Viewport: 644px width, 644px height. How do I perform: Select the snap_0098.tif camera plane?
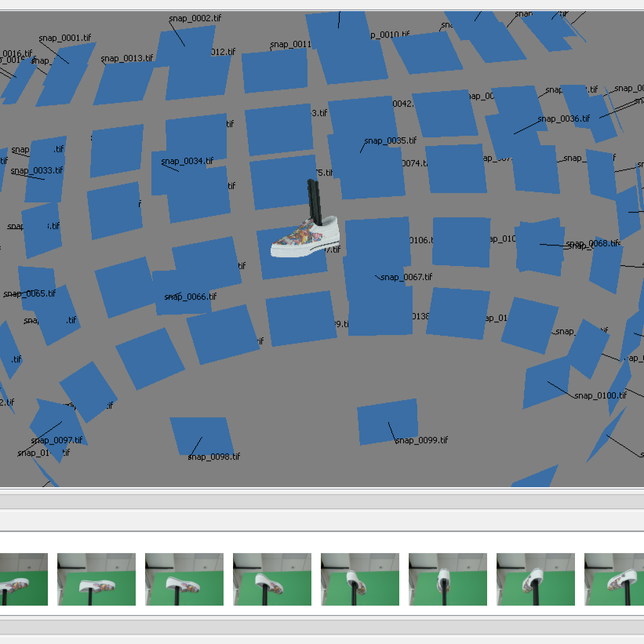[202, 436]
